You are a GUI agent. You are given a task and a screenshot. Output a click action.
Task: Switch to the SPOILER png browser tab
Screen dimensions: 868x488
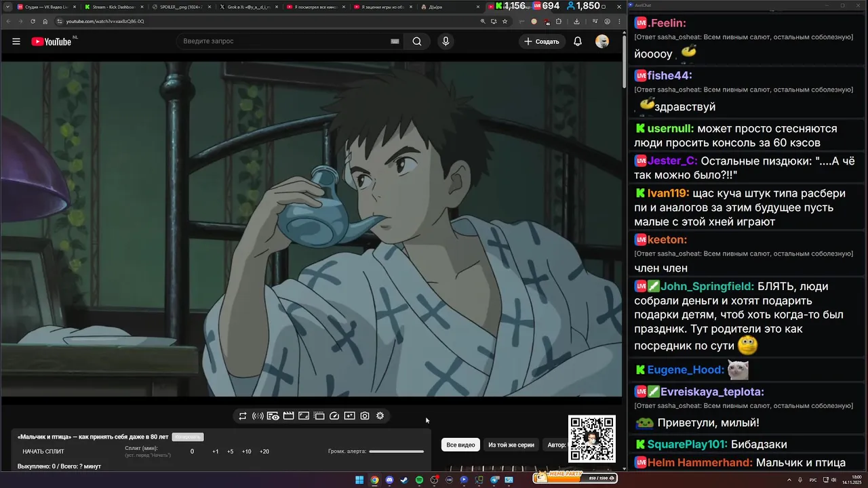pos(180,7)
